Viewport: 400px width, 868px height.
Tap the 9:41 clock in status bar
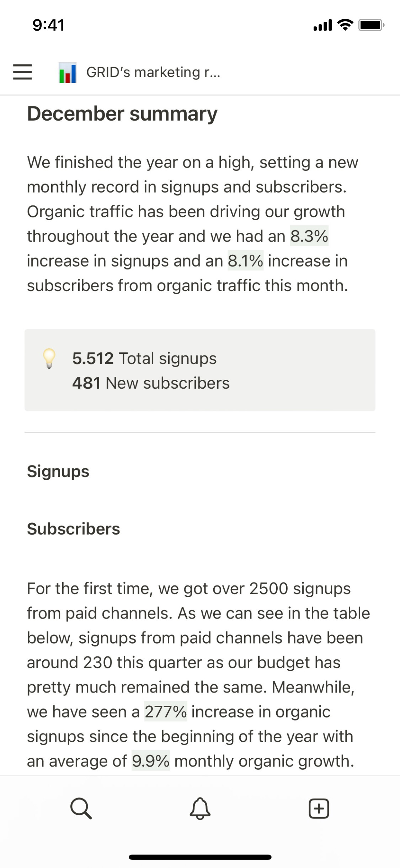point(49,25)
